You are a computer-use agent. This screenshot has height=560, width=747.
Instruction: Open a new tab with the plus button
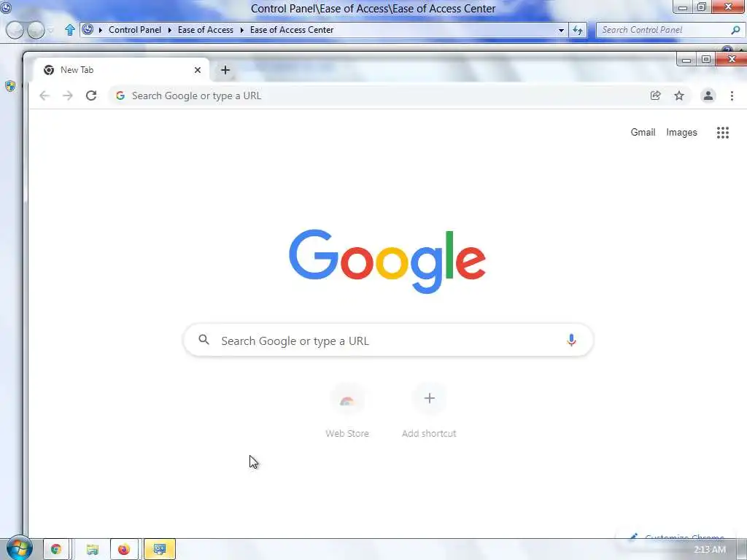[225, 70]
